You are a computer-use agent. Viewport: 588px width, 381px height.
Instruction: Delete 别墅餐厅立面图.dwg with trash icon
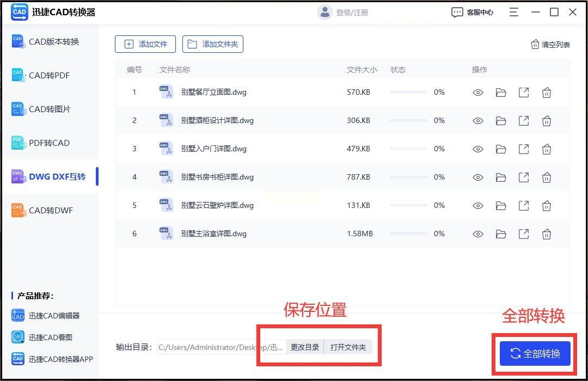click(x=547, y=92)
